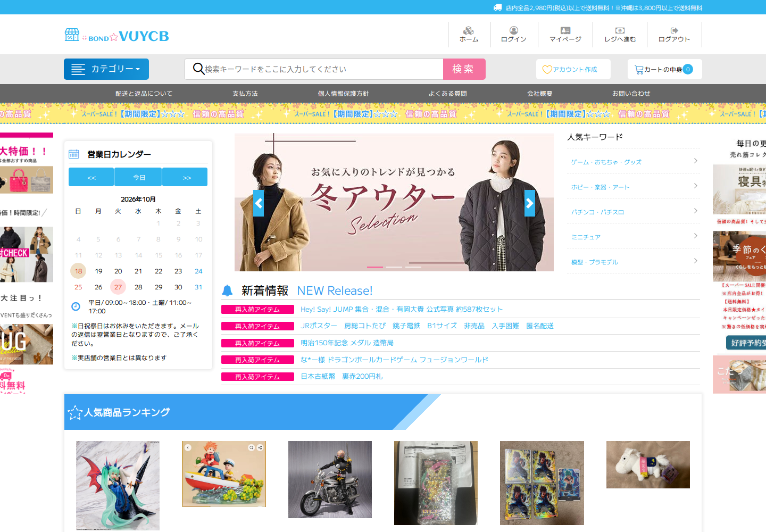Open よくある質問 menu item
Viewport: 766px width, 532px height.
tap(448, 94)
